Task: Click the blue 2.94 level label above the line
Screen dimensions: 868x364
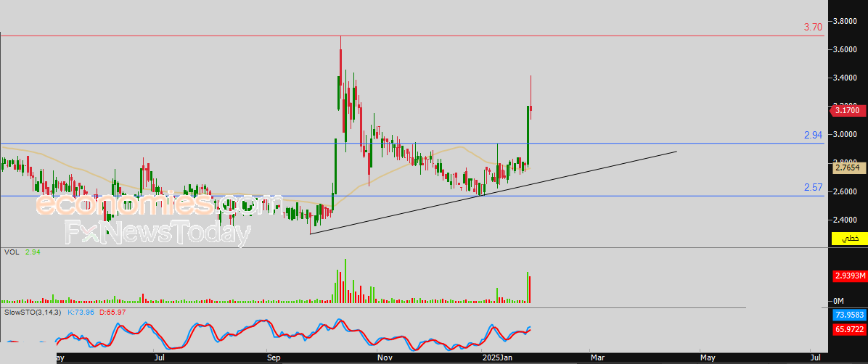Action: pyautogui.click(x=813, y=135)
